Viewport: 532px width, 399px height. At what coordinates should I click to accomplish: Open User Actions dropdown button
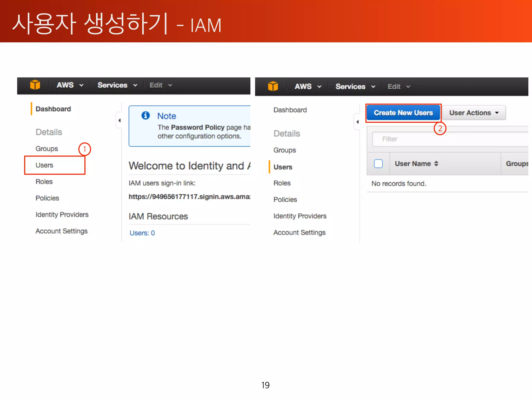[474, 113]
